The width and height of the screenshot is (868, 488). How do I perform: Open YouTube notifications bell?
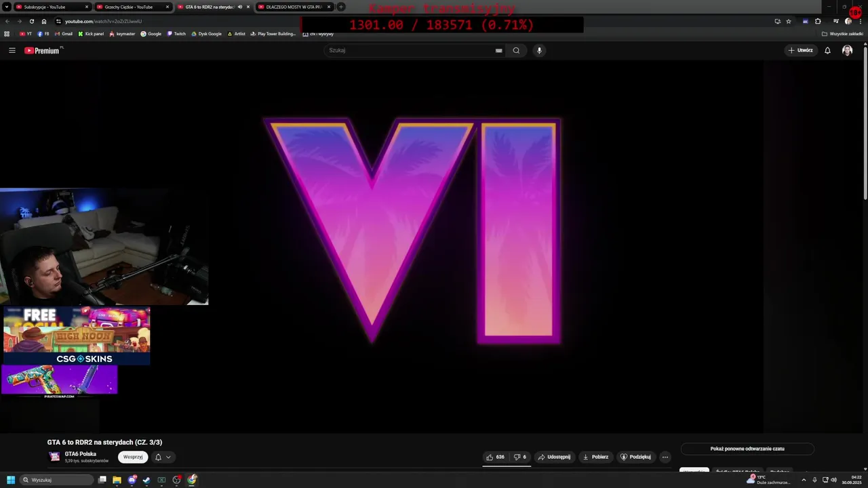pyautogui.click(x=827, y=50)
